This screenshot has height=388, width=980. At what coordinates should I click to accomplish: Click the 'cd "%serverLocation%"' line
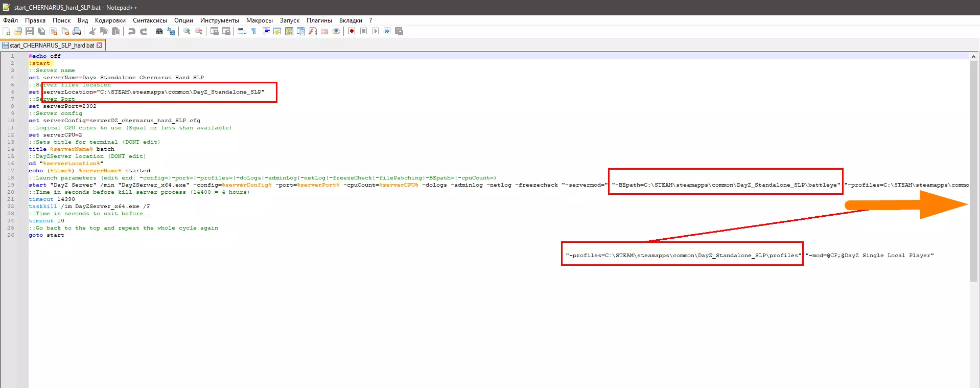[66, 164]
